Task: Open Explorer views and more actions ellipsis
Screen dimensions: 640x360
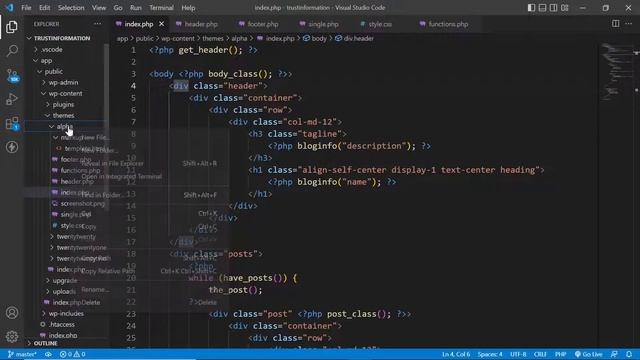Action: click(98, 24)
